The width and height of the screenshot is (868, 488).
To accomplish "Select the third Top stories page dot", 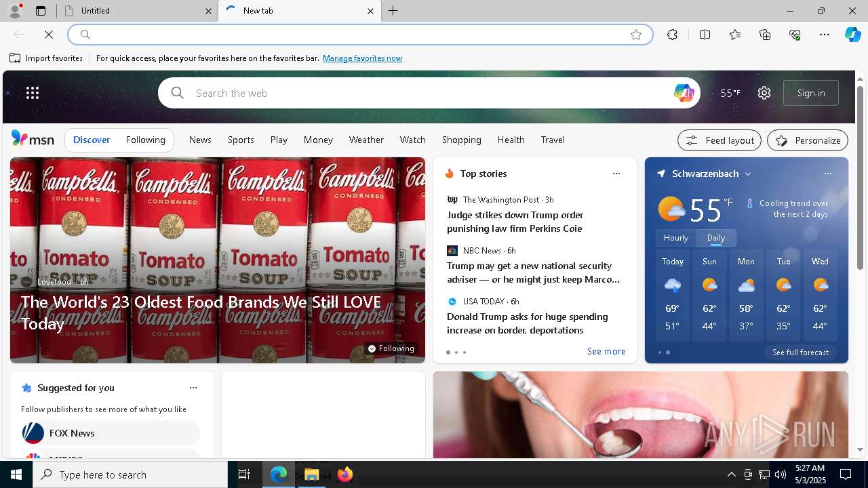I will pyautogui.click(x=465, y=352).
